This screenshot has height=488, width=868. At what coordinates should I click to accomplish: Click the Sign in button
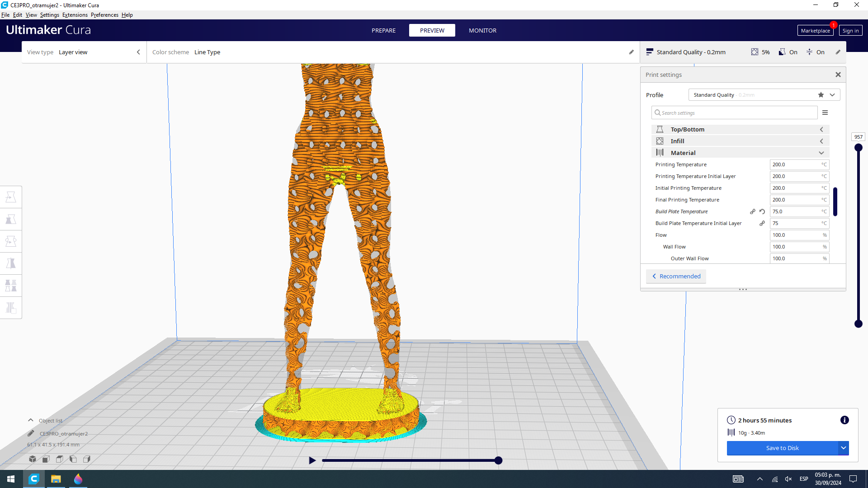850,30
